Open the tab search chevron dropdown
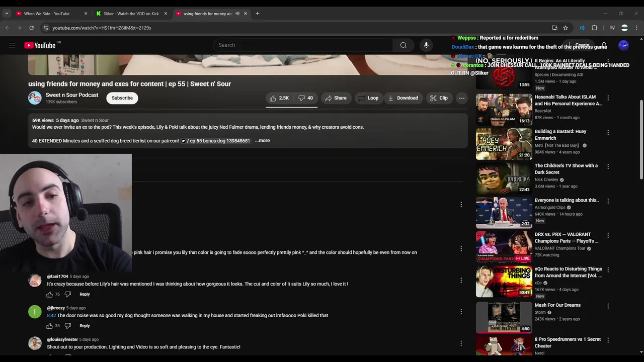This screenshot has height=362, width=644. 7,14
